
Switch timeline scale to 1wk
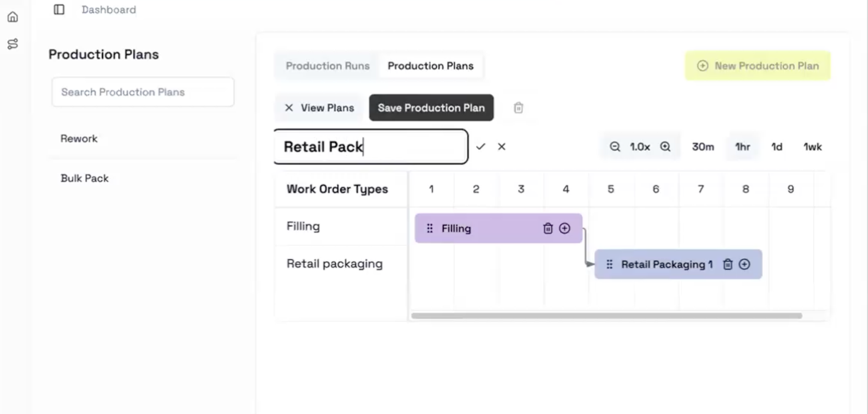pyautogui.click(x=812, y=147)
